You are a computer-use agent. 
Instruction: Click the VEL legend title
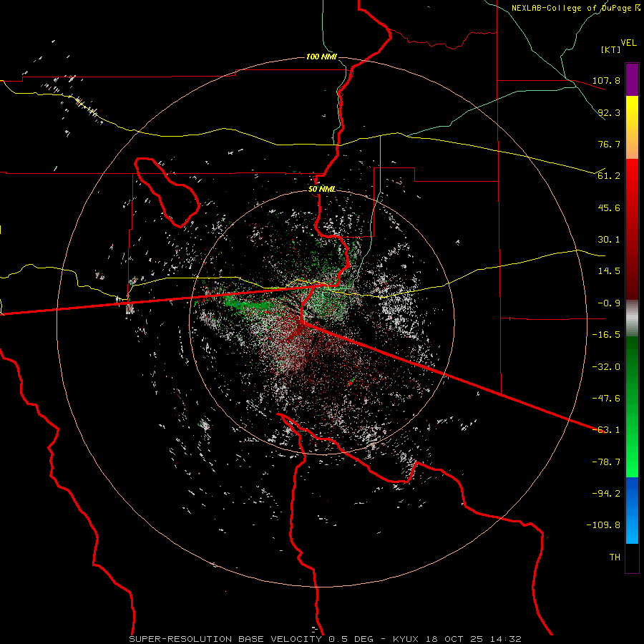(628, 43)
